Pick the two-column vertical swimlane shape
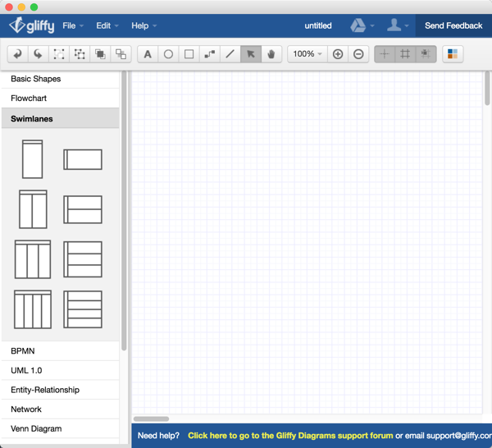 (x=33, y=209)
